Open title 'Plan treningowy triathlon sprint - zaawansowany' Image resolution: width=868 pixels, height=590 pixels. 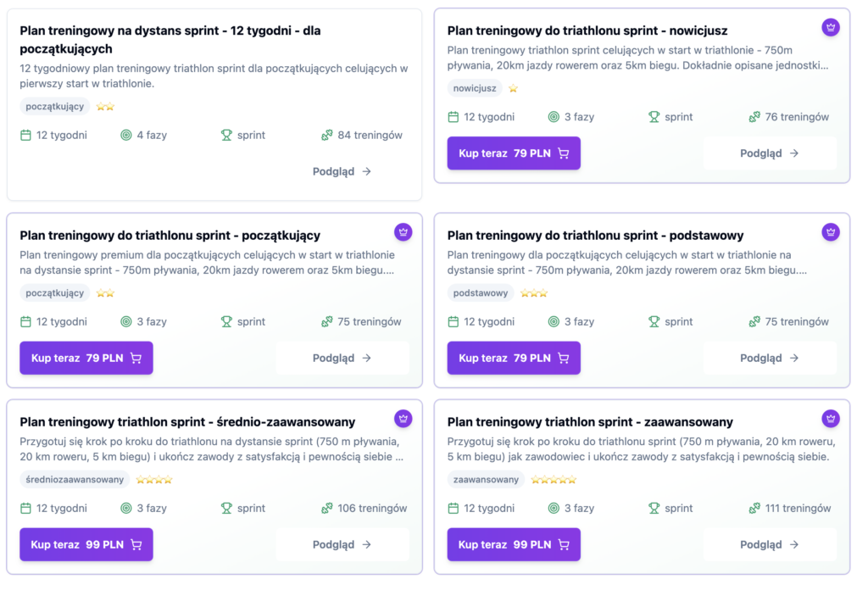(x=590, y=422)
